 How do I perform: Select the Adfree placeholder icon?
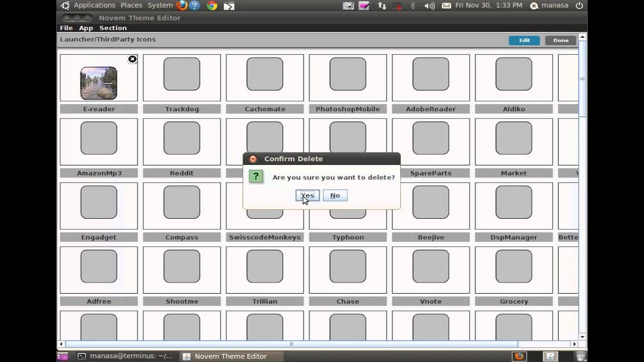coord(99,266)
